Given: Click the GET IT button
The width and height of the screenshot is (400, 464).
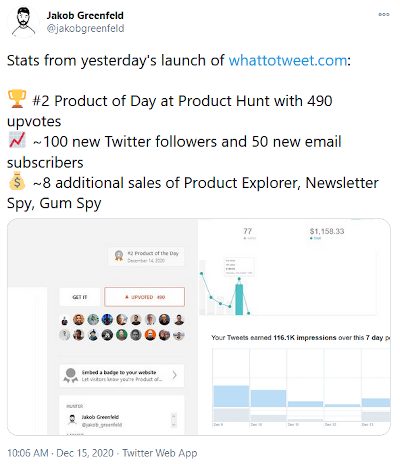Looking at the screenshot, I should click(80, 297).
